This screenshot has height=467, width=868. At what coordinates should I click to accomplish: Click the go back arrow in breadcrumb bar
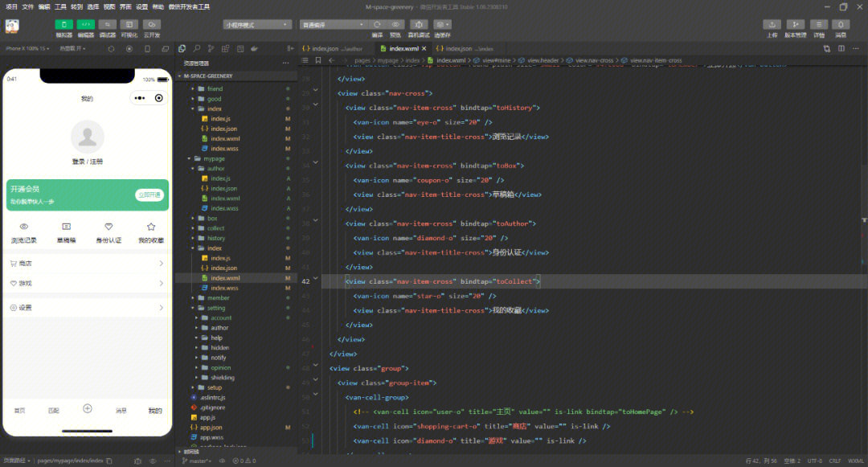[x=332, y=60]
